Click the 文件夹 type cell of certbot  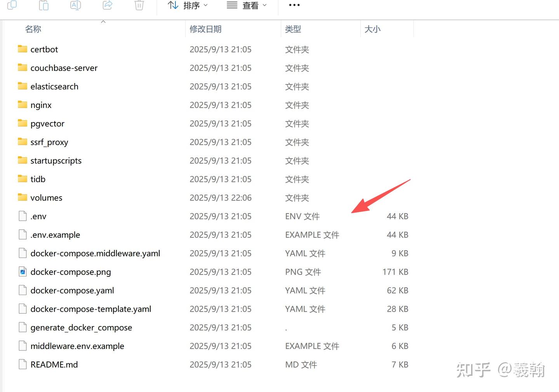click(297, 50)
